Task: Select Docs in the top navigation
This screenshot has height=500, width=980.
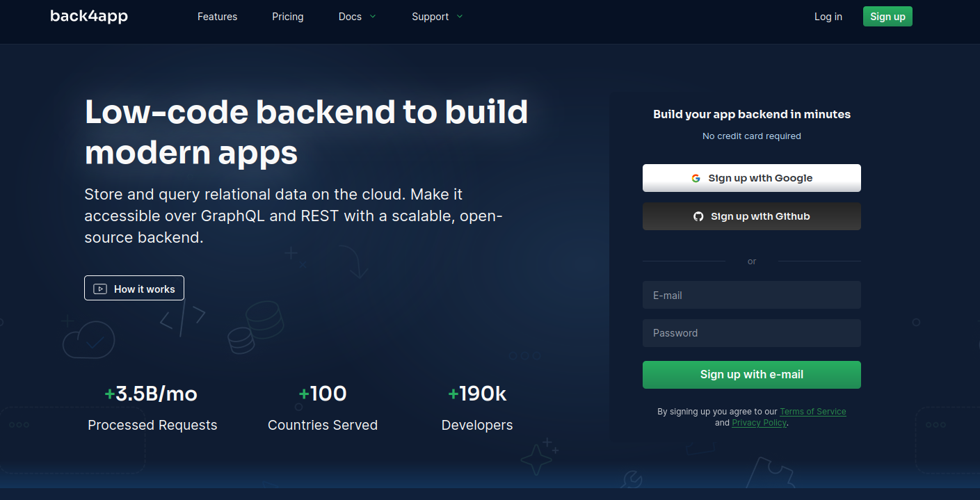Action: pyautogui.click(x=350, y=16)
